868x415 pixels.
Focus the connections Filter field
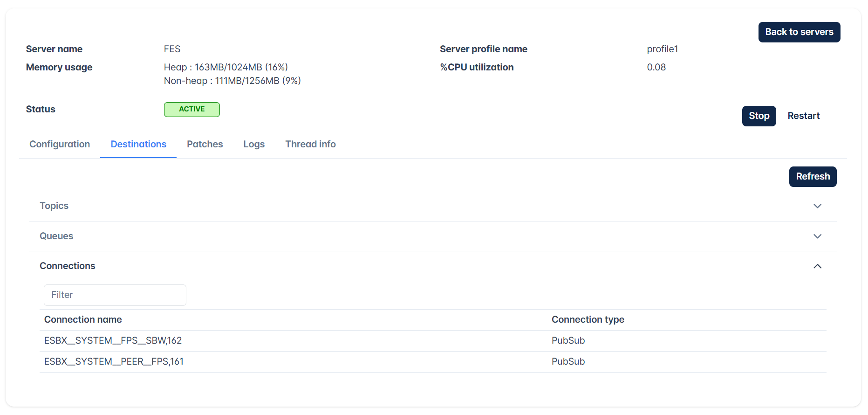[115, 295]
